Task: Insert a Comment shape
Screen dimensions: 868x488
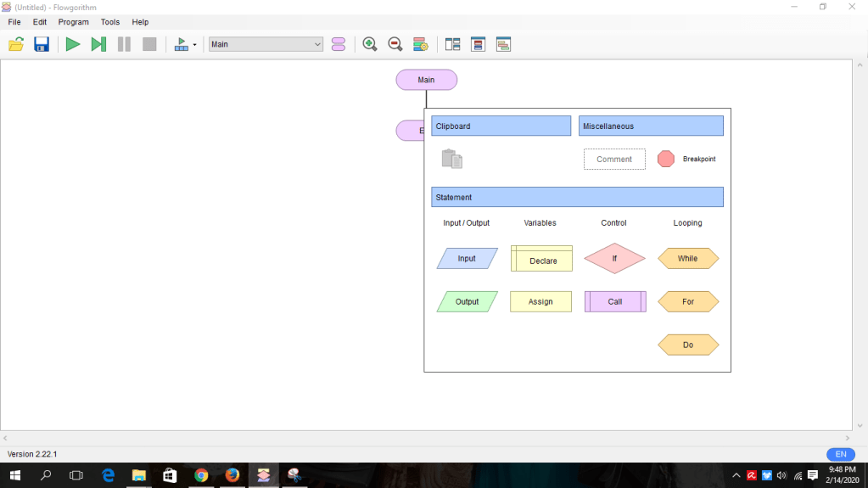Action: (x=614, y=160)
